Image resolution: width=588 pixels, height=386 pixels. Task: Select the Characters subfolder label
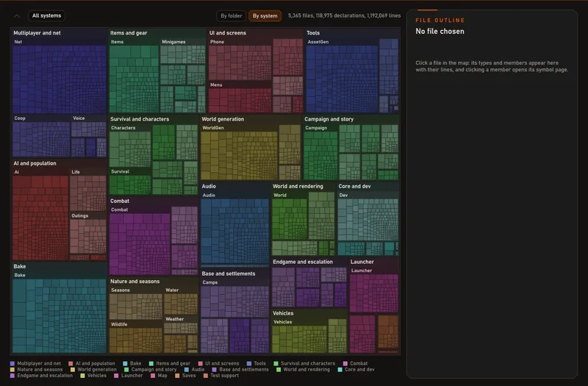click(123, 127)
